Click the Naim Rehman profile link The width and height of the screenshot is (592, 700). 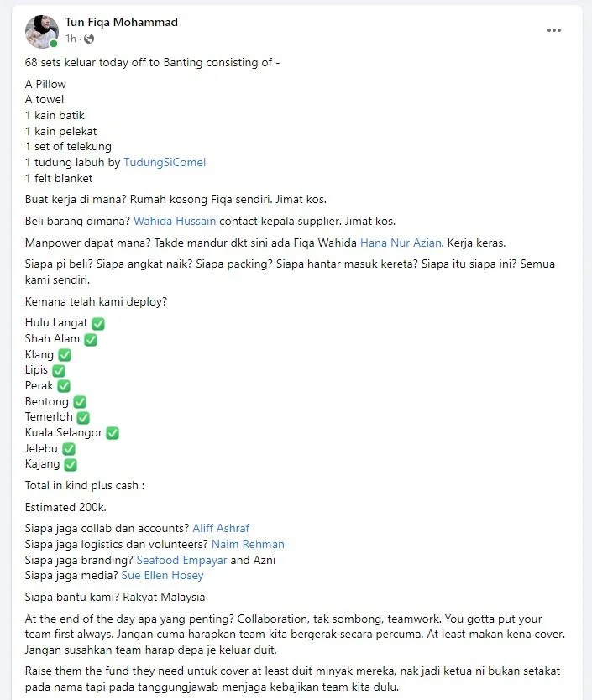click(x=248, y=544)
